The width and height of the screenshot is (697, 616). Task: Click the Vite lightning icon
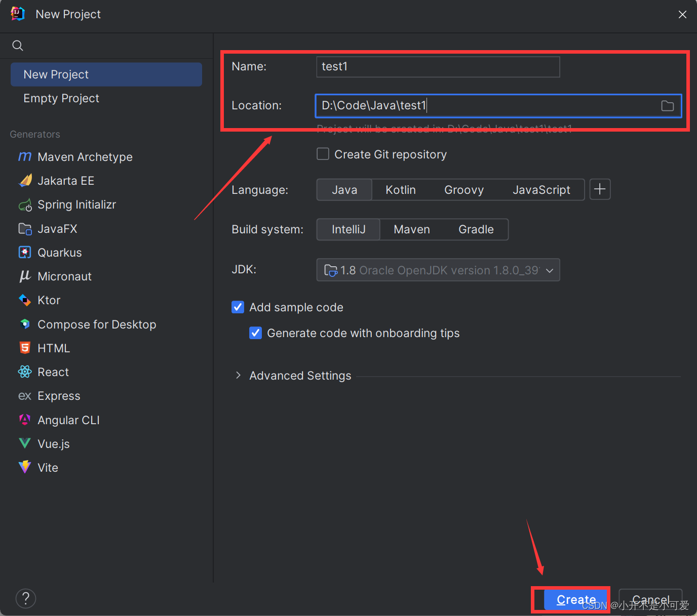click(x=25, y=467)
